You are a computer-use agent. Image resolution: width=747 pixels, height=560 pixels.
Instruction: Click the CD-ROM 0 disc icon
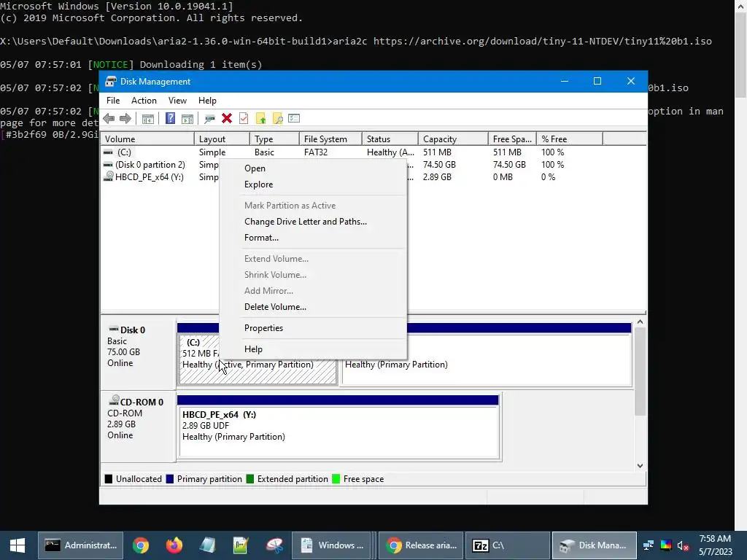tap(114, 400)
